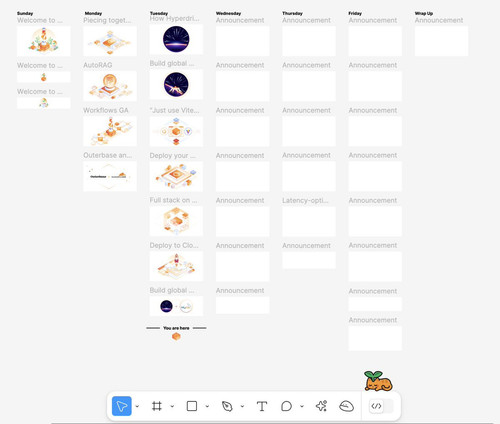Select the AutoRAG illustration thumbnail
Screen dimensions: 500x424
tap(110, 86)
